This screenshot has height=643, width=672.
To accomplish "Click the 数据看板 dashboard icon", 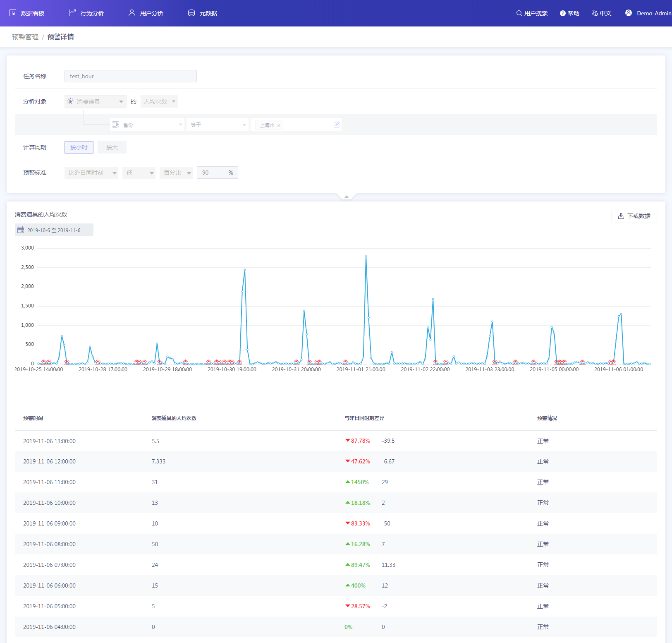I will point(13,13).
